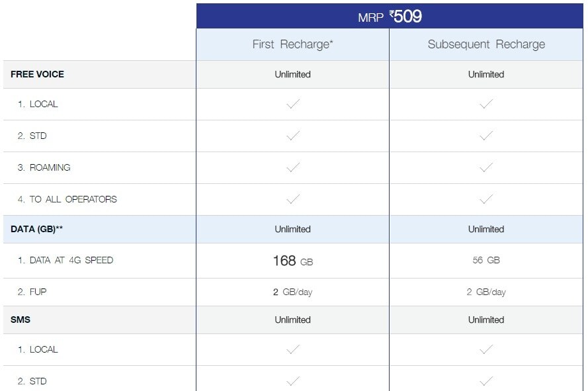588x391 pixels.
Task: Click the Roaming checkmark under Subsequent Recharge
Action: pos(486,167)
